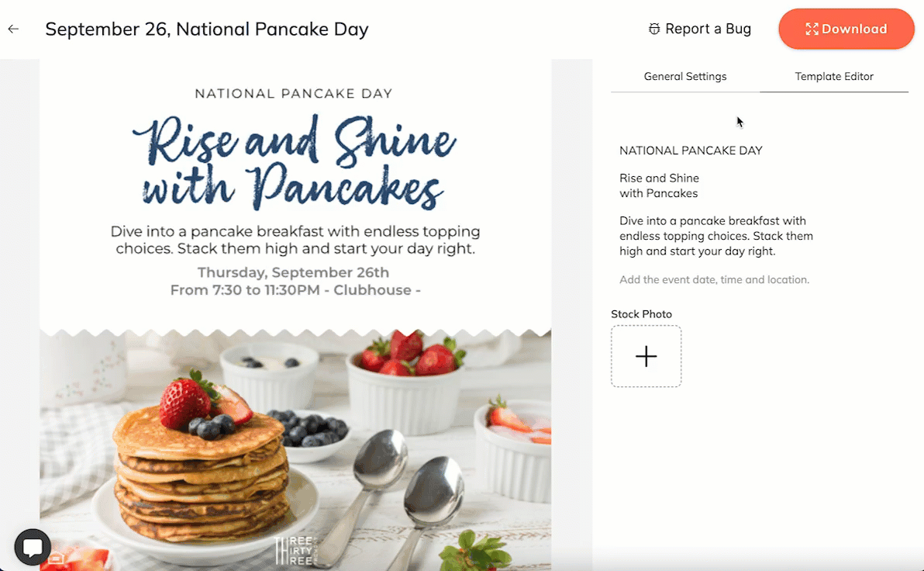Image resolution: width=924 pixels, height=571 pixels.
Task: Click the page title September 26, National Pancake Day
Action: coord(207,29)
